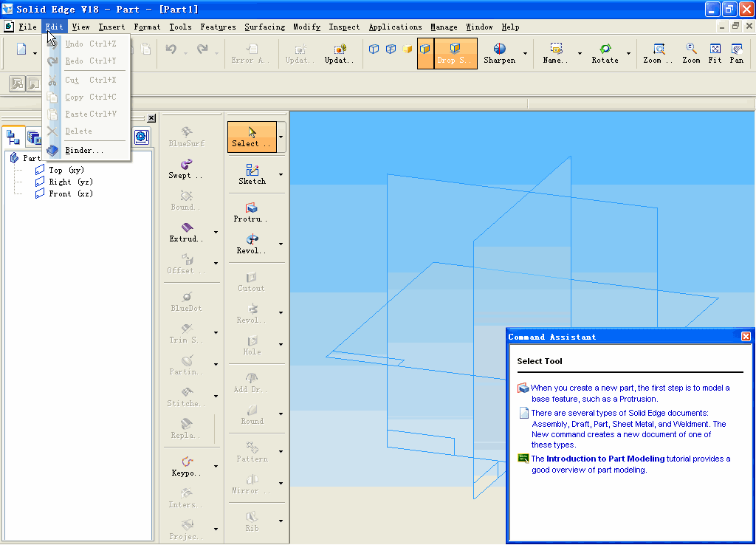
Task: Close the Command Assistant window
Action: (x=746, y=337)
